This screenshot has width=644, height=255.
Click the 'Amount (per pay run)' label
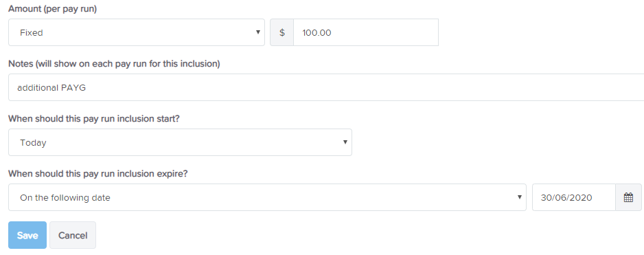[x=53, y=9]
